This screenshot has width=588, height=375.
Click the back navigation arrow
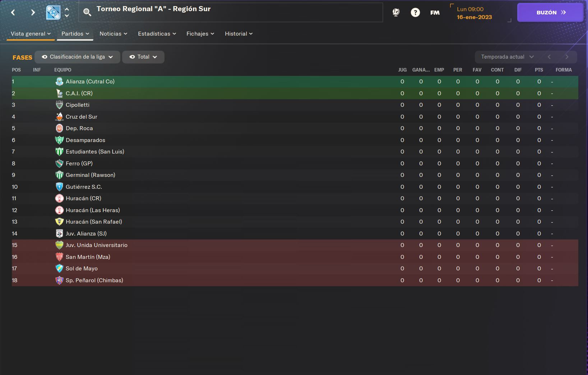pos(13,13)
